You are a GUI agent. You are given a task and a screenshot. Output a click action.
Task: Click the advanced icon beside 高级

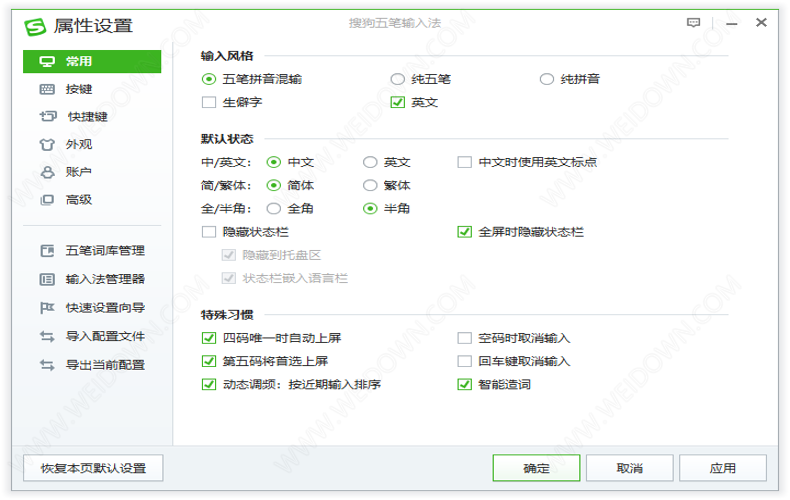47,200
